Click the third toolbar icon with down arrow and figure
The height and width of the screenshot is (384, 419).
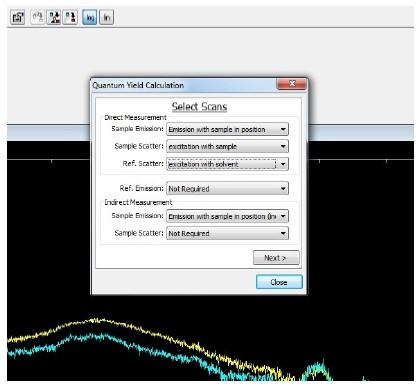coord(54,17)
